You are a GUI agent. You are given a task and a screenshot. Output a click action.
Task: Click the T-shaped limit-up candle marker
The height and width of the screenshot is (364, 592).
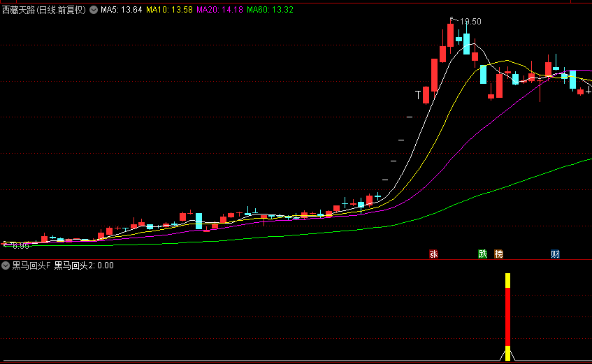418,95
